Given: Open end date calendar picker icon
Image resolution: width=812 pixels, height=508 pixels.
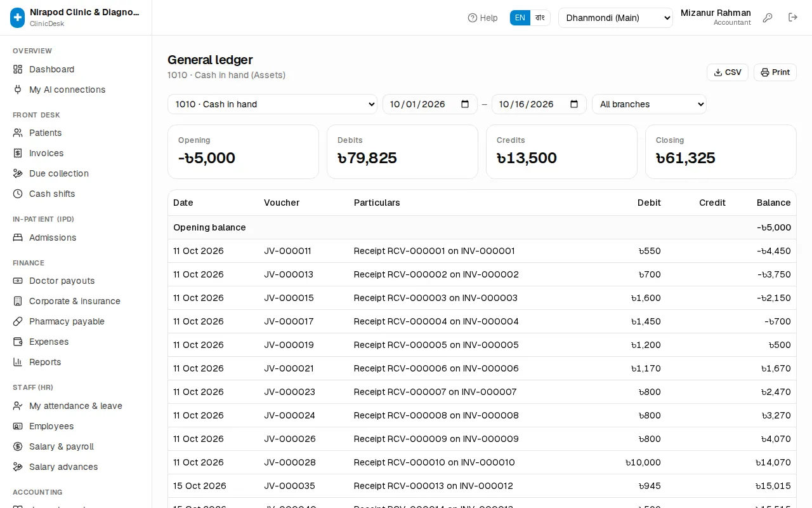Looking at the screenshot, I should (574, 104).
